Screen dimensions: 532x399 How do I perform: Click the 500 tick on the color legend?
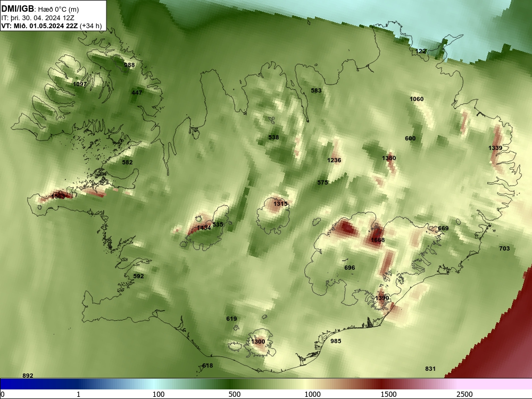[235, 394]
